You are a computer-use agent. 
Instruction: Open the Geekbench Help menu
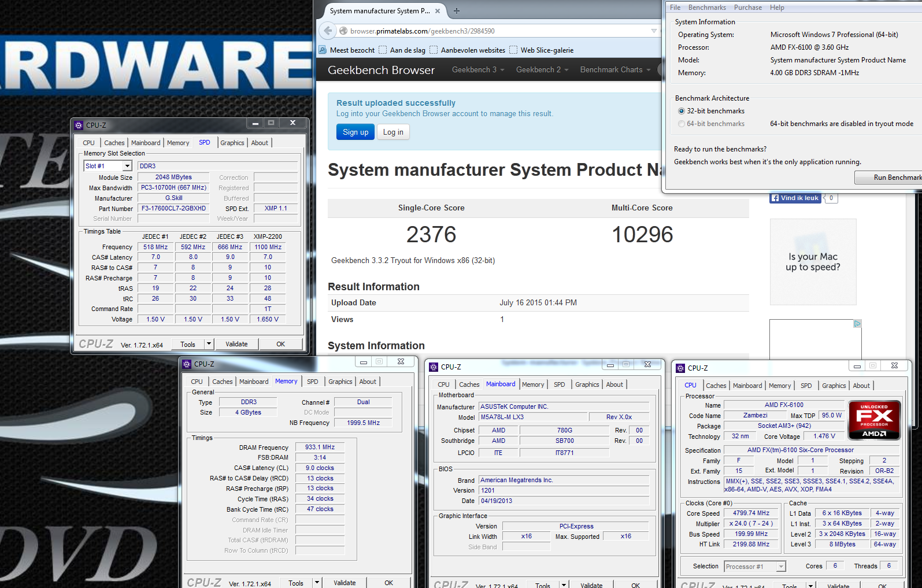[x=777, y=8]
